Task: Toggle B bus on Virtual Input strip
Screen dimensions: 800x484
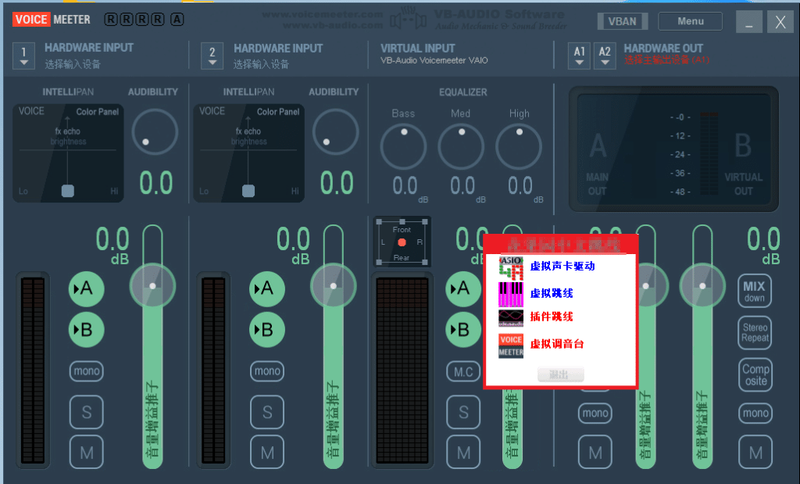Action: pos(463,329)
